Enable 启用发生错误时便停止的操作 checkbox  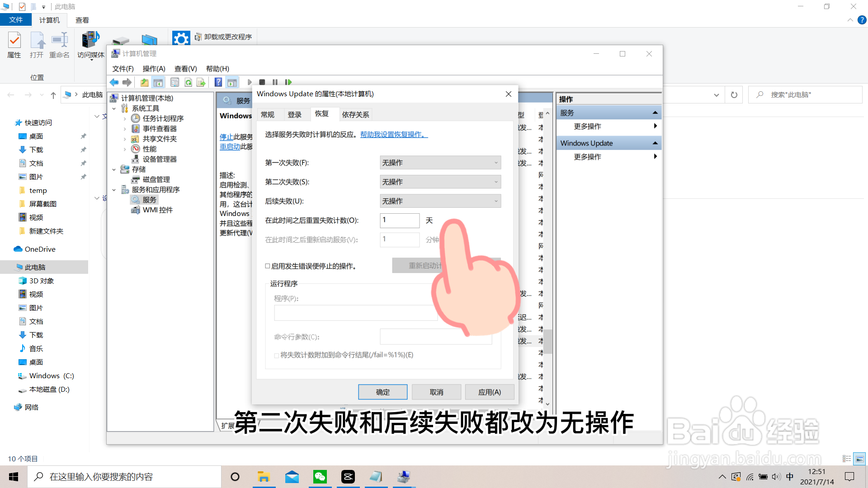tap(268, 266)
